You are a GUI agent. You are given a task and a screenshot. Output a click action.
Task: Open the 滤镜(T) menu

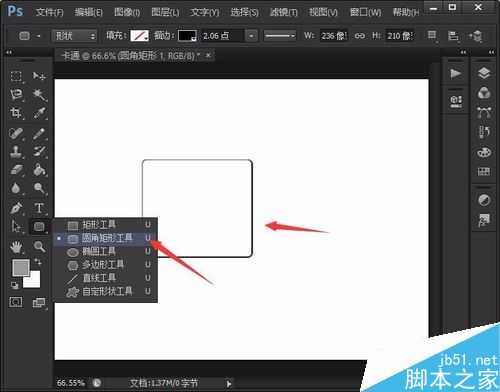pyautogui.click(x=284, y=12)
